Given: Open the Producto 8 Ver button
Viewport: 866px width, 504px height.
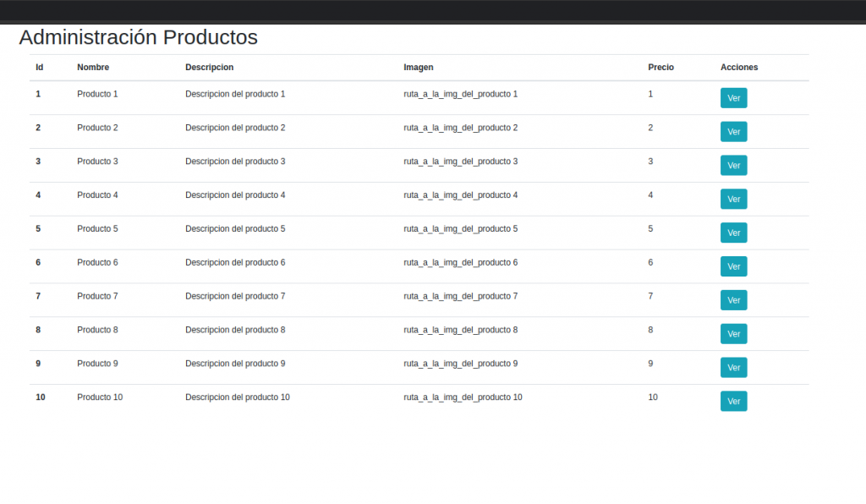Looking at the screenshot, I should pyautogui.click(x=733, y=334).
